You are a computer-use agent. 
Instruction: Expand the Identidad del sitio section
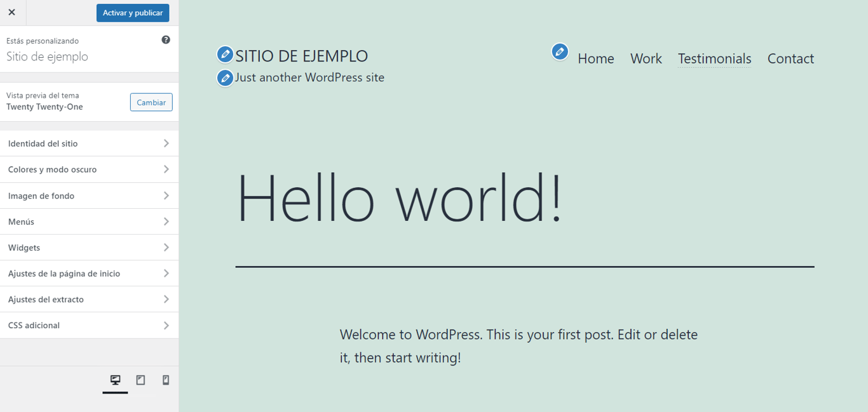pos(89,143)
